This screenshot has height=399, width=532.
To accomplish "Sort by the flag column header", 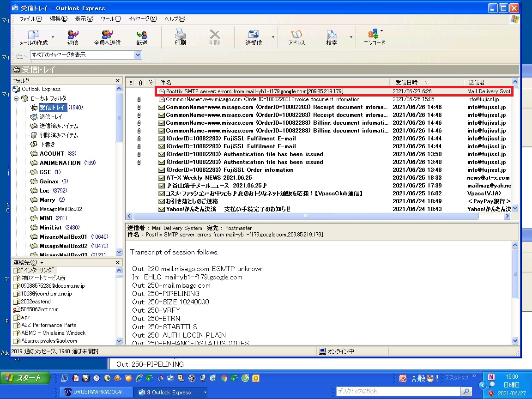I will pyautogui.click(x=151, y=83).
